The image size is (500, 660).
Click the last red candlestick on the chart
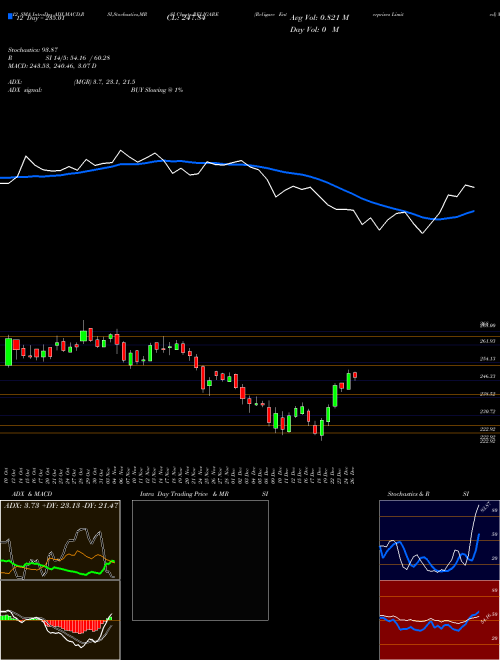(355, 375)
